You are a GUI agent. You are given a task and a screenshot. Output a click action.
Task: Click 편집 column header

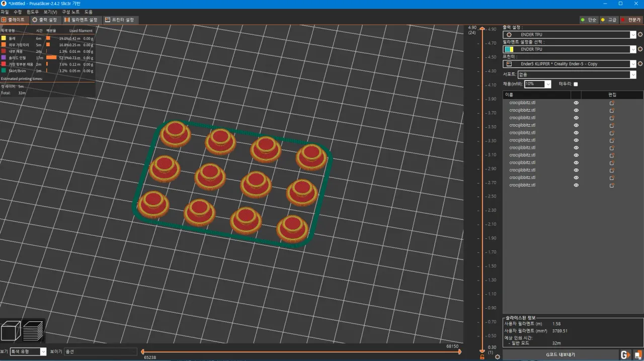[x=612, y=95]
